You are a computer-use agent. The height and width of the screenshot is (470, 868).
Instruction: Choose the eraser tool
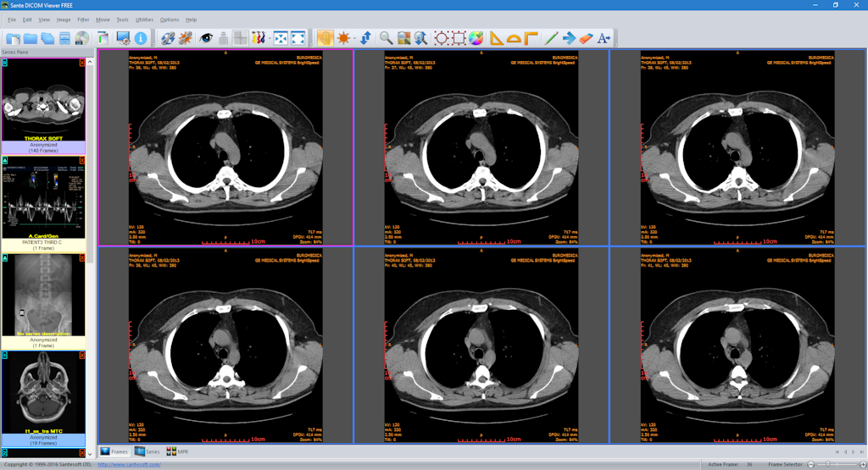(x=585, y=38)
